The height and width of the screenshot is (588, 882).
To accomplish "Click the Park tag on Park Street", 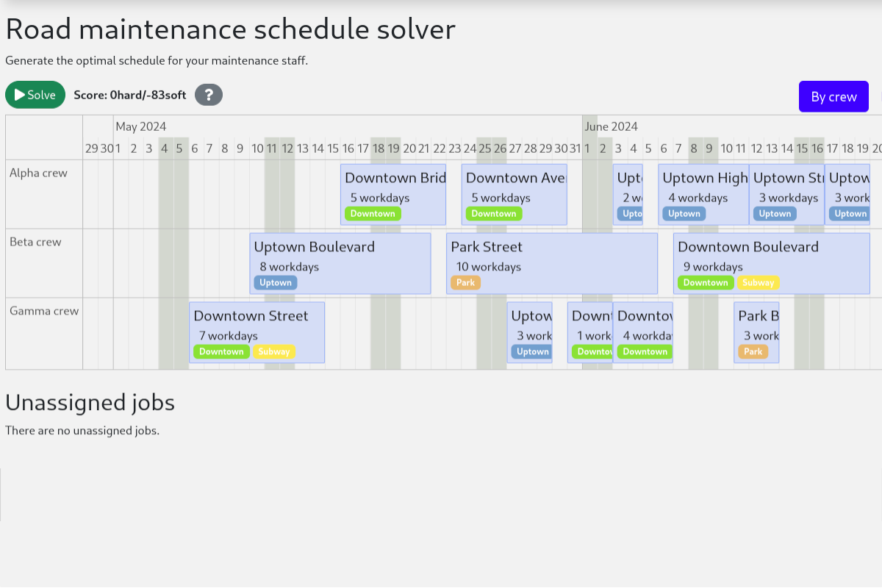I will [465, 283].
